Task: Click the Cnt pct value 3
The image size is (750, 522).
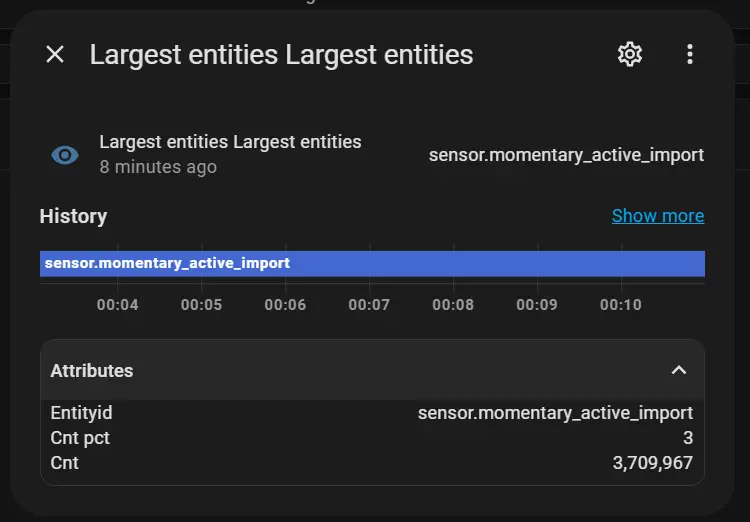Action: [688, 438]
